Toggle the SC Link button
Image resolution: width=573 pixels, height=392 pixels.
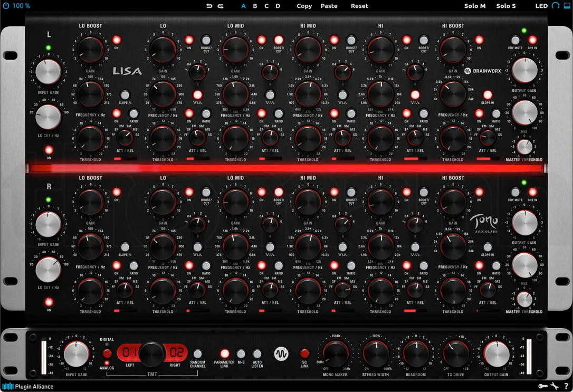pyautogui.click(x=304, y=353)
